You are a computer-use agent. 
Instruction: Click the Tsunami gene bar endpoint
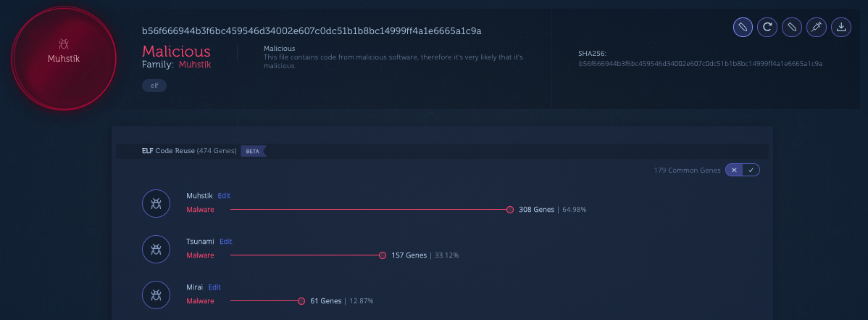coord(382,255)
